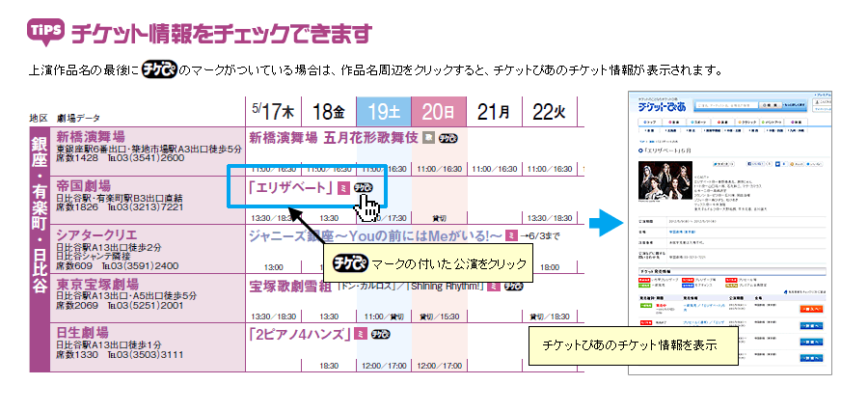
Task: Click 席数2069 Tel03(5251)2001 under 東京宝塚劇場
Action: point(121,305)
